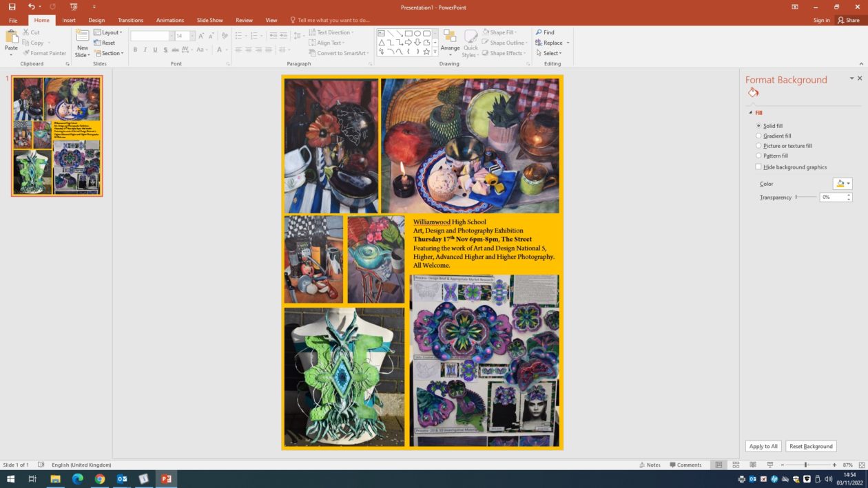This screenshot has height=488, width=868.
Task: Start Slide Show view from status bar
Action: tap(769, 465)
